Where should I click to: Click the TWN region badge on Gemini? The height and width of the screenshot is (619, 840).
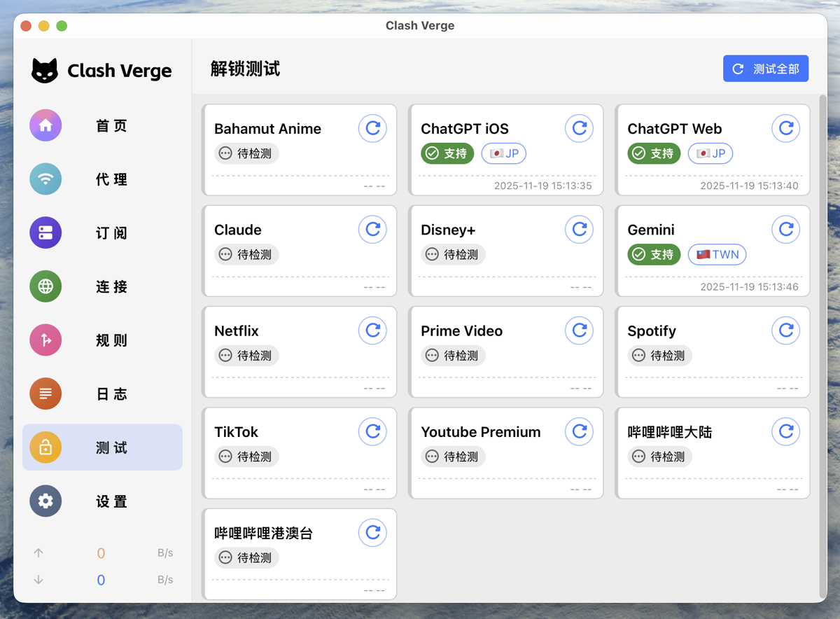point(717,254)
